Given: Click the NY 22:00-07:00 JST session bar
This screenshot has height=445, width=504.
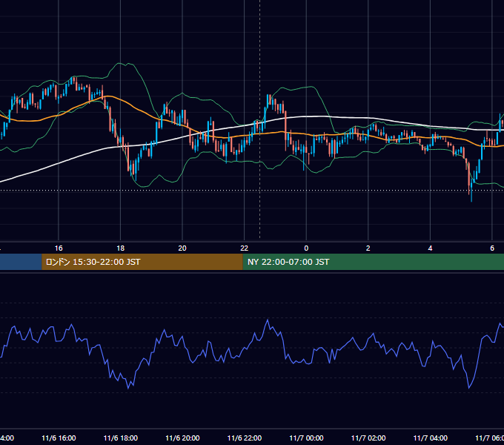Looking at the screenshot, I should coord(373,262).
